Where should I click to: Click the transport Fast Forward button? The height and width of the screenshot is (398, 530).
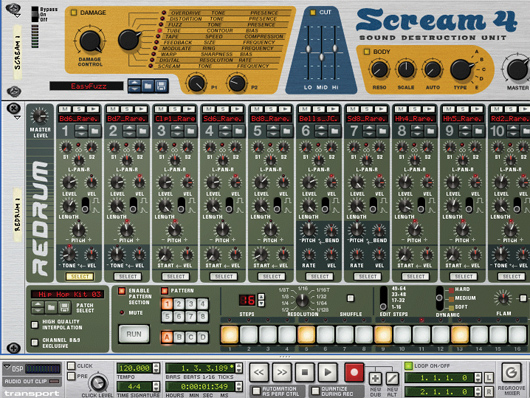(282, 372)
